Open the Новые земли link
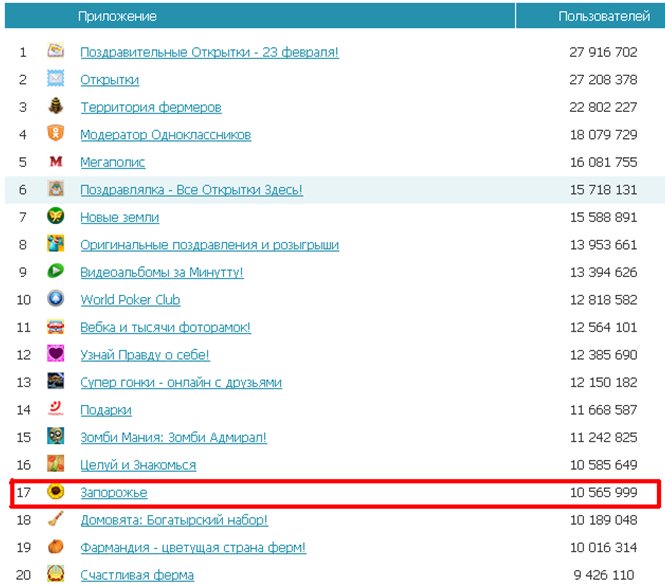The image size is (665, 586). pos(120,218)
